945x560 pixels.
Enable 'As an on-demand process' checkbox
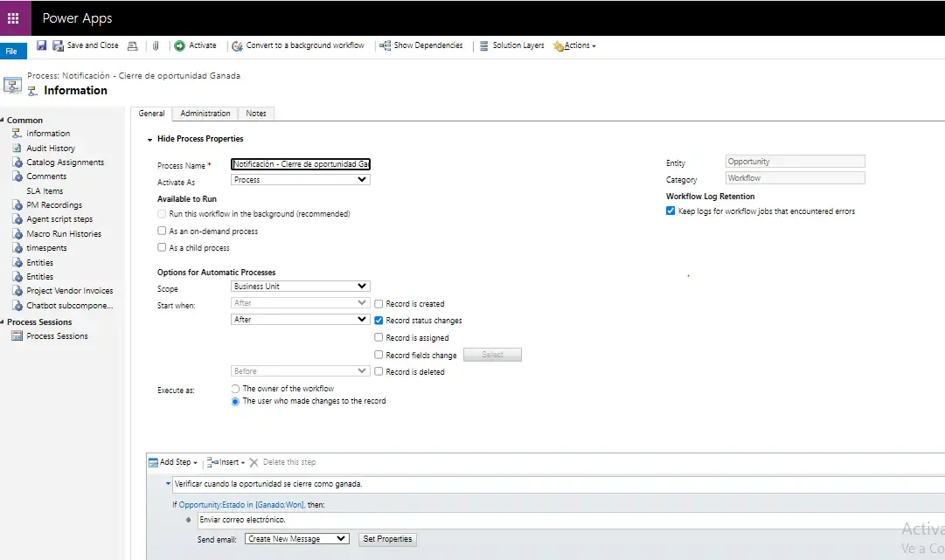coord(162,232)
